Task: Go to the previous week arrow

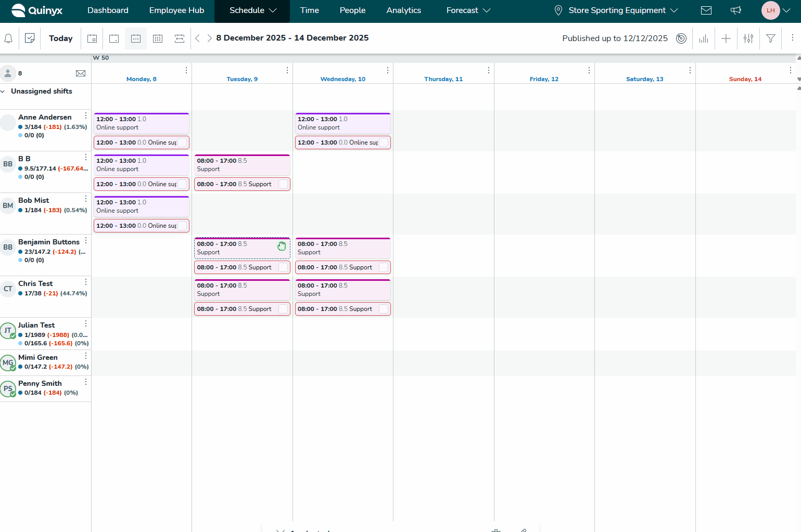Action: (x=197, y=38)
